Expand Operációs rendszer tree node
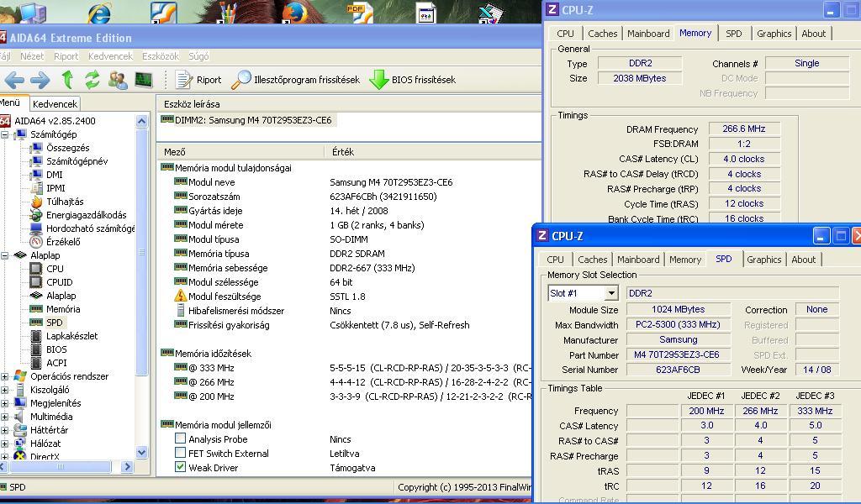Image resolution: width=861 pixels, height=504 pixels. pyautogui.click(x=4, y=377)
